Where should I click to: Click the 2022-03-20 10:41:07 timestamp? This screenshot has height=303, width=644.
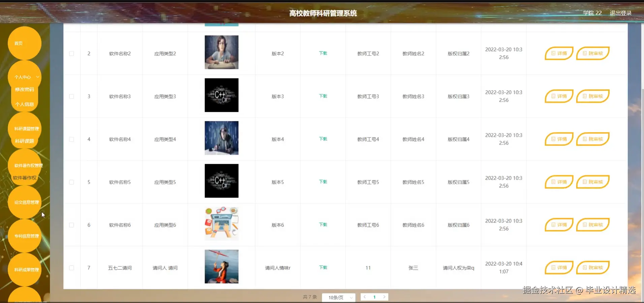pyautogui.click(x=503, y=268)
